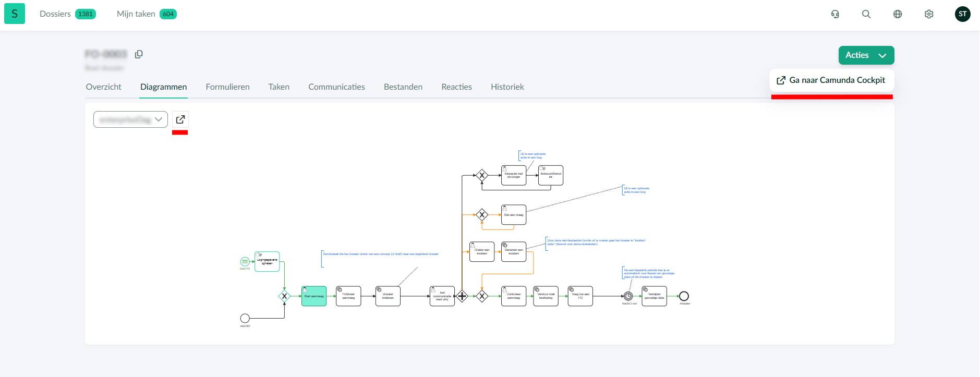Click the search magnifier icon
Viewport: 980px width, 377px height.
[x=866, y=14]
